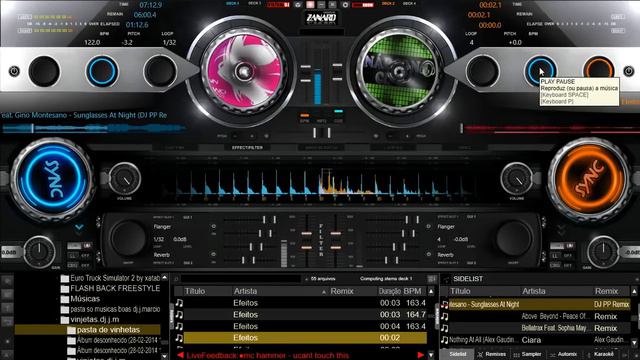Click the right deck GAIN knob
This screenshot has width=640, height=360.
603,252
